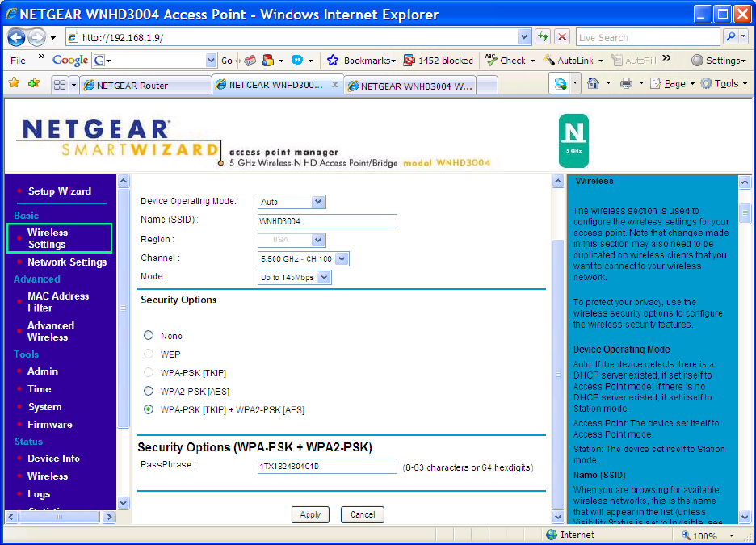Click the Skype add-on icon
756x545 pixels.
pyautogui.click(x=561, y=84)
